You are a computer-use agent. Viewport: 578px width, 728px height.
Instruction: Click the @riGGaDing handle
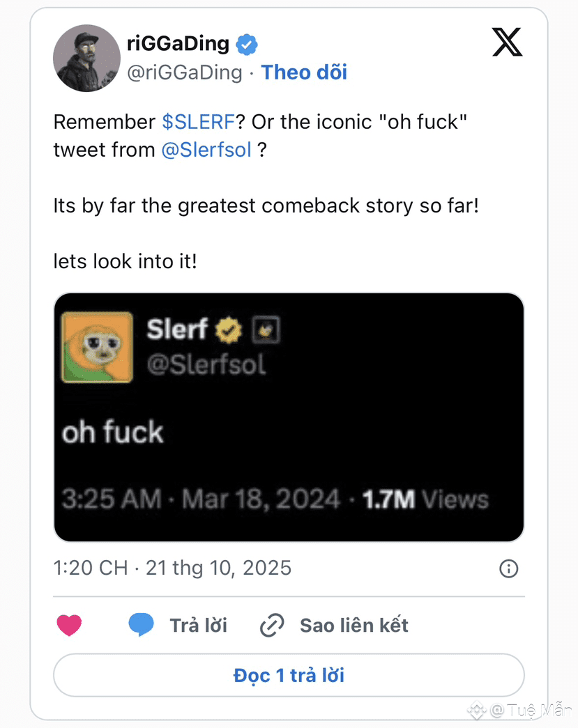(x=184, y=72)
